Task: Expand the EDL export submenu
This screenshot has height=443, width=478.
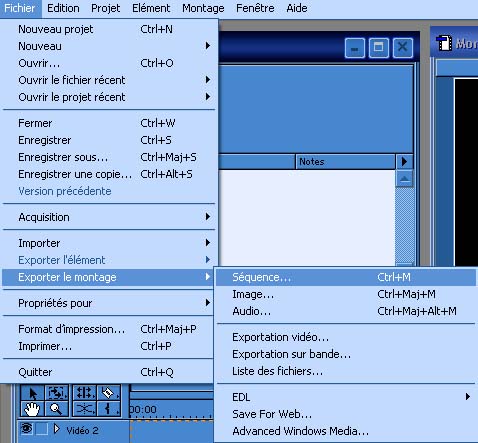Action: coord(346,397)
